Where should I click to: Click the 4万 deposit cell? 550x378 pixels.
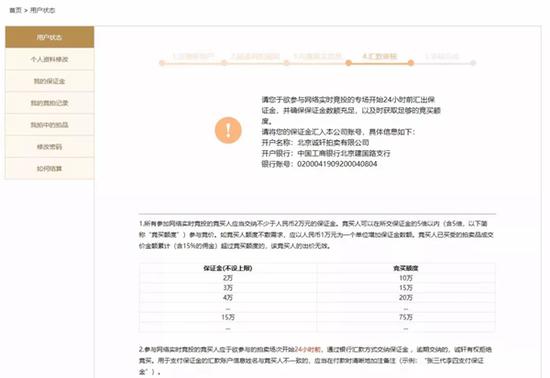click(228, 298)
